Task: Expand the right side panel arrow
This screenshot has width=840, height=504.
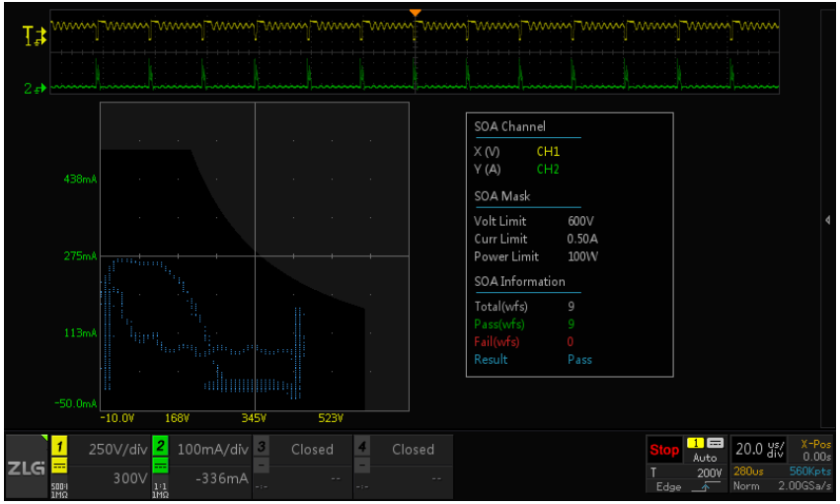Action: (828, 220)
